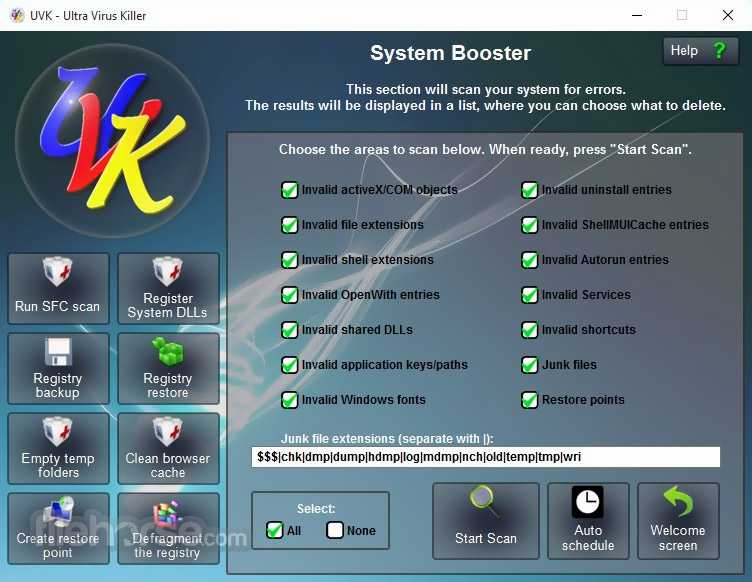Toggle the Junk files checkbox

(x=529, y=365)
